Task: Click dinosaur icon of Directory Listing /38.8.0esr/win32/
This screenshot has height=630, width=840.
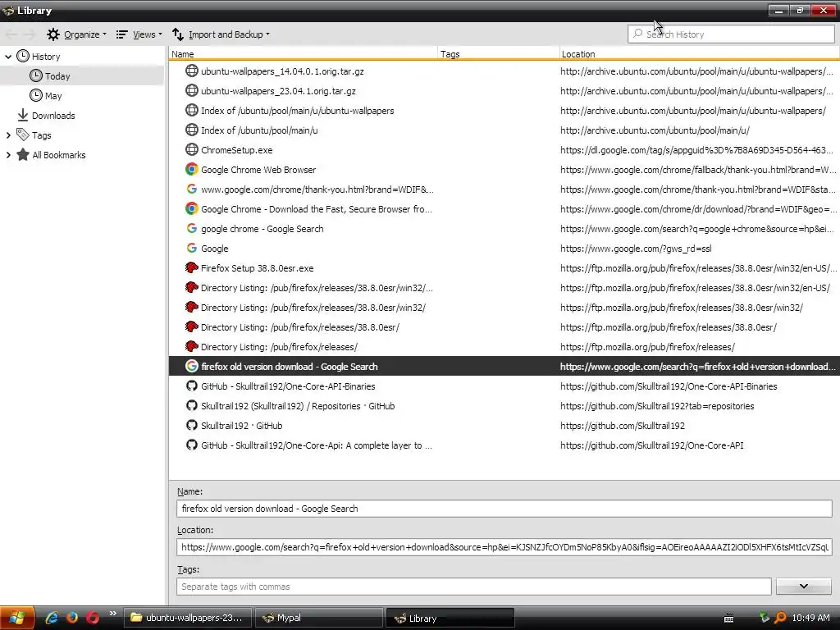Action: (x=191, y=307)
